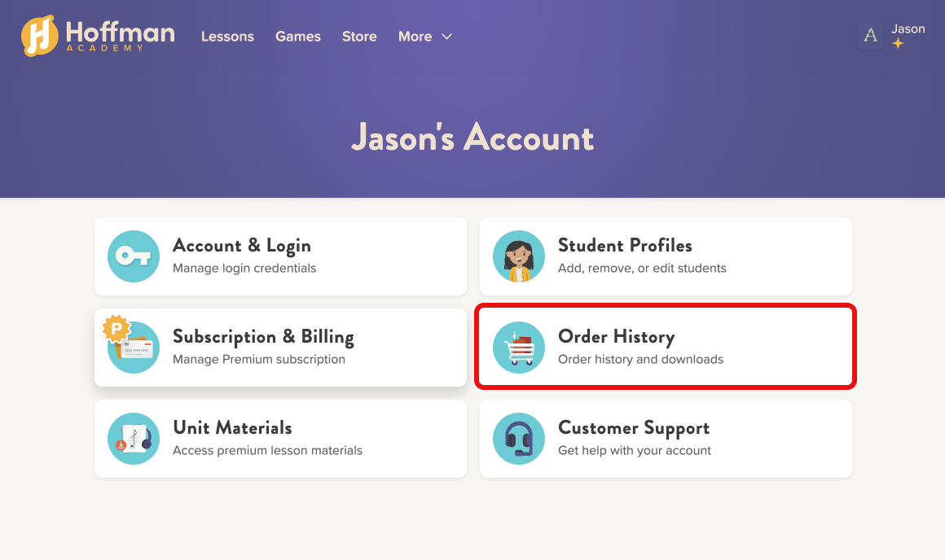Click the profile avatar letter A
Screen dimensions: 945x560
click(870, 36)
